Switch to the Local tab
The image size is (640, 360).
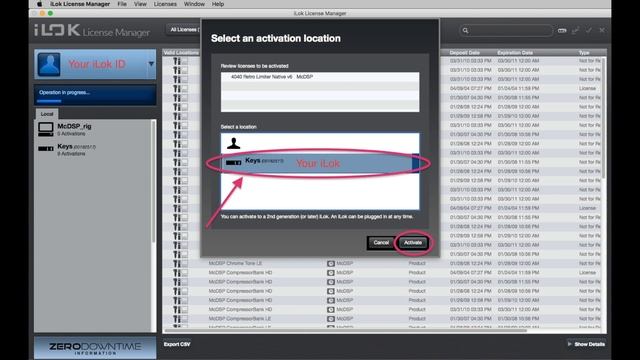(x=47, y=114)
